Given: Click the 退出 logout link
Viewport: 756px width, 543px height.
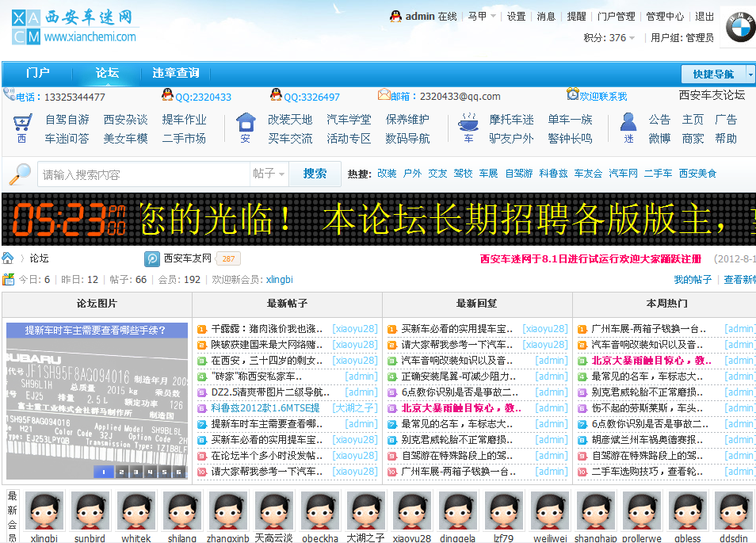Looking at the screenshot, I should tap(704, 16).
